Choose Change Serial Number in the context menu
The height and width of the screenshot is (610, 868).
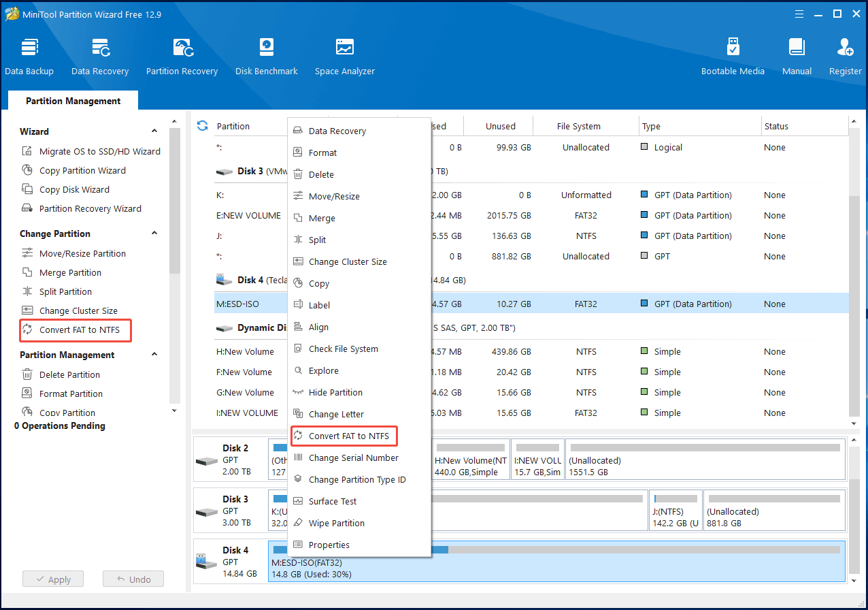pyautogui.click(x=359, y=458)
